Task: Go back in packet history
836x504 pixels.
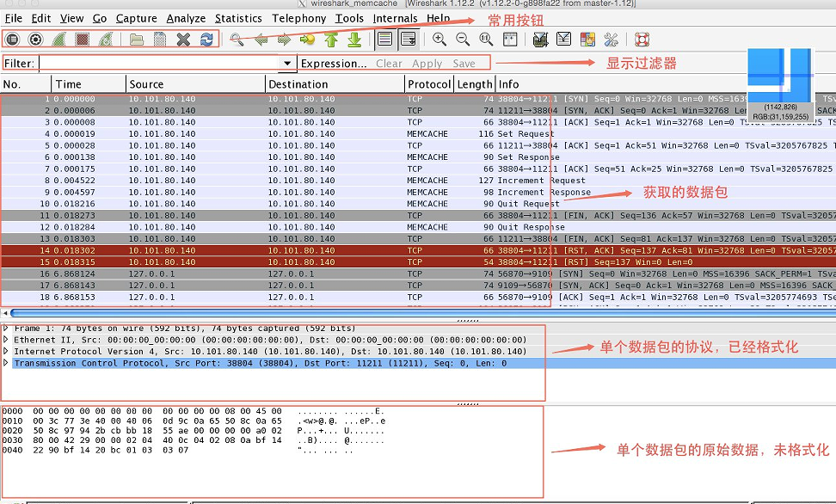Action: (261, 40)
